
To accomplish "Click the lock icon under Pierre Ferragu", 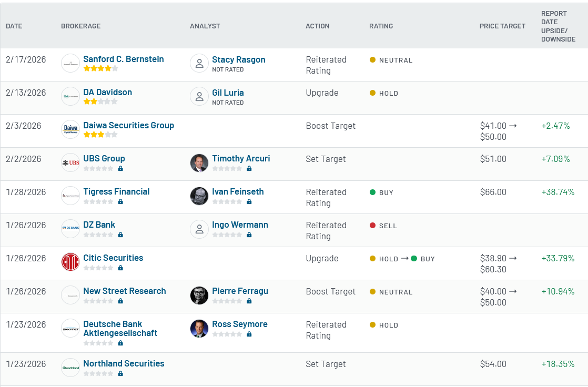I will tap(249, 301).
